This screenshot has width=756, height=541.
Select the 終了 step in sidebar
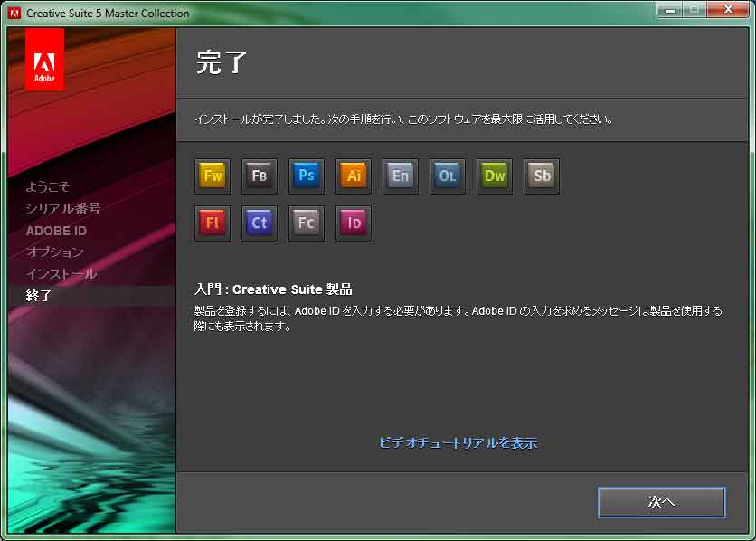coord(39,296)
